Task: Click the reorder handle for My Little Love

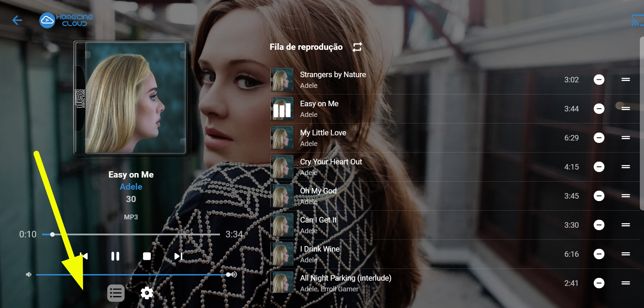Action: tap(626, 138)
